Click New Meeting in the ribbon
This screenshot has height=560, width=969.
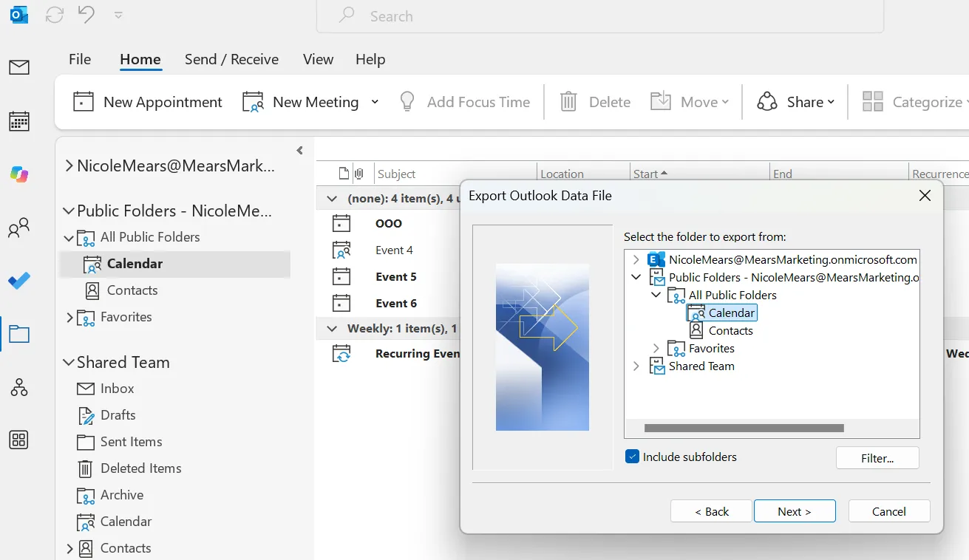[302, 102]
